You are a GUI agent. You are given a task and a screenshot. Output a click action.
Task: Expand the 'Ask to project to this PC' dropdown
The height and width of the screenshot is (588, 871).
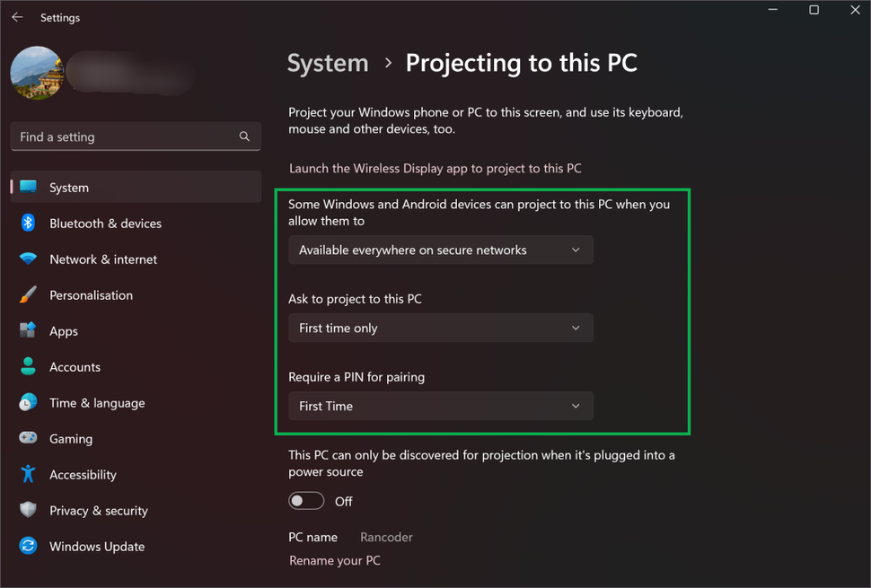(440, 328)
